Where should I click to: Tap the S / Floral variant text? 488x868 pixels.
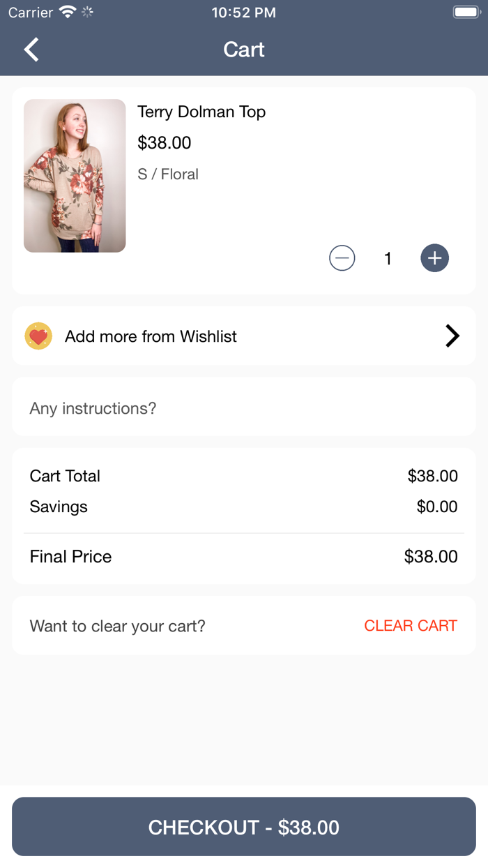pos(168,174)
